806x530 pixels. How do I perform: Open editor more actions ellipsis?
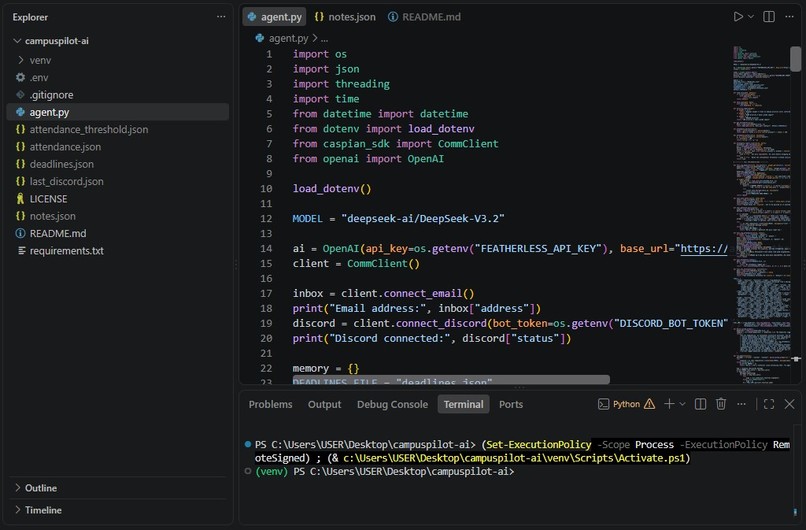tap(789, 17)
